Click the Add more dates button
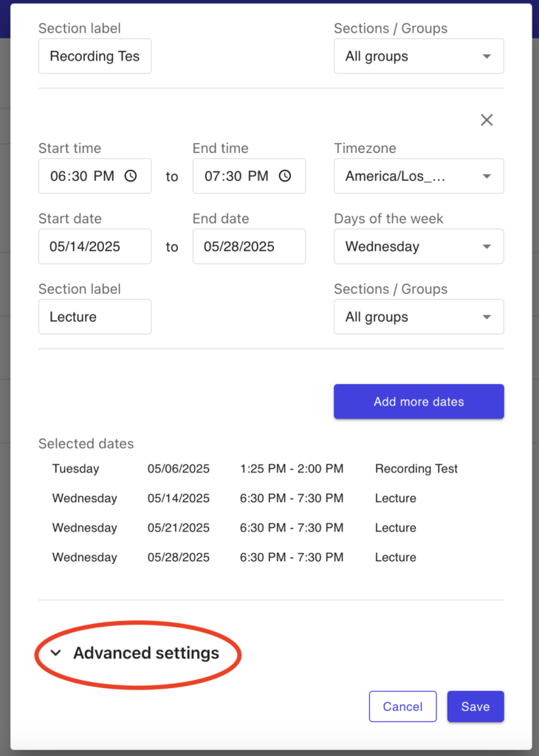Screen dimensions: 539x756 click(x=419, y=402)
